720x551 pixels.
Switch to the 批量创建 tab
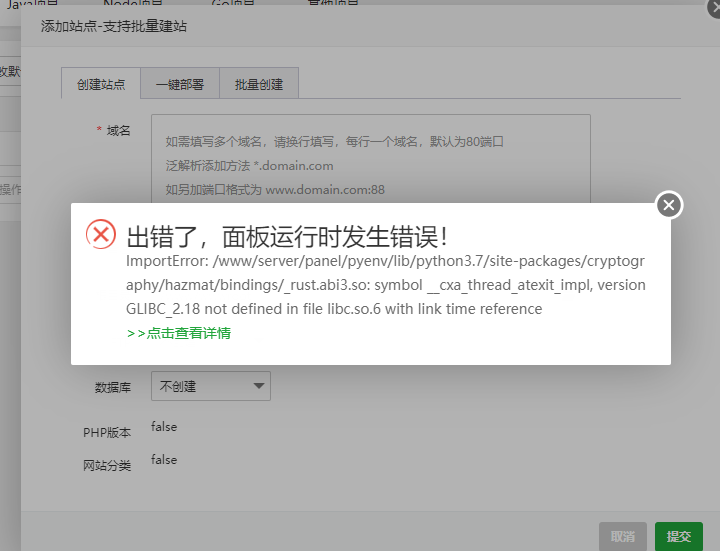(x=259, y=84)
